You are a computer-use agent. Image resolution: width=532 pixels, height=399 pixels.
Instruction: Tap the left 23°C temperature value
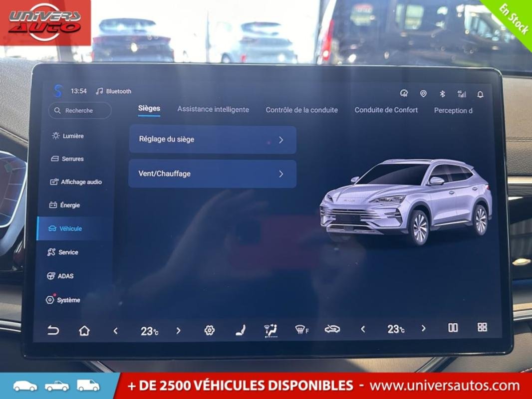(149, 331)
